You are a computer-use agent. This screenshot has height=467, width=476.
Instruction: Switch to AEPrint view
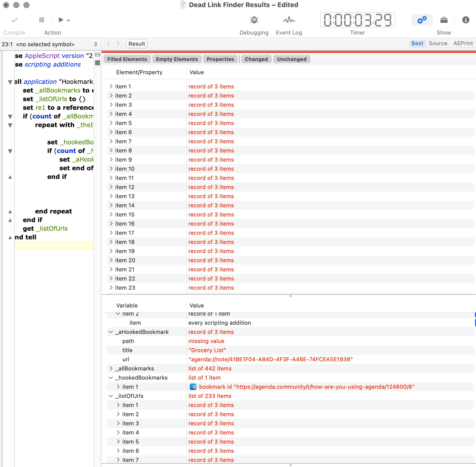(x=463, y=43)
